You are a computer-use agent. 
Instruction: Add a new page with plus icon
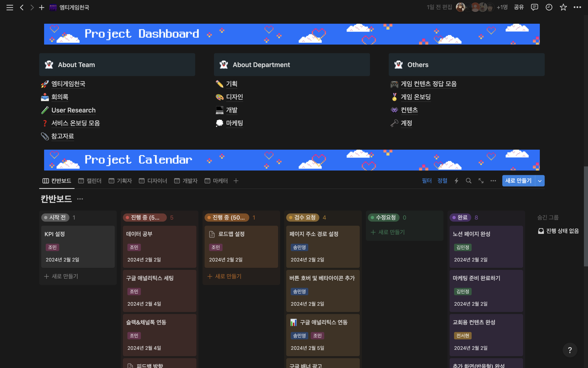coord(42,8)
